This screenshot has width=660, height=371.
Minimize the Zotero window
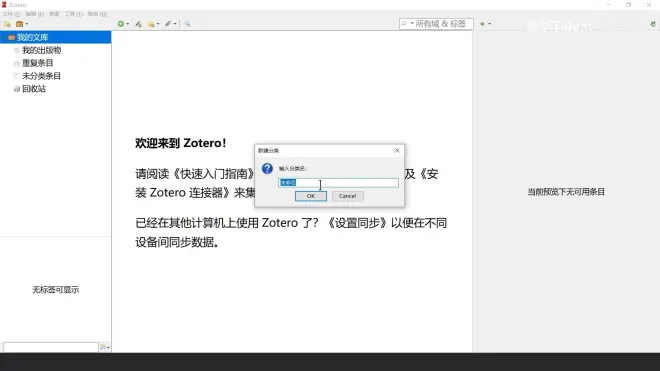click(x=609, y=5)
